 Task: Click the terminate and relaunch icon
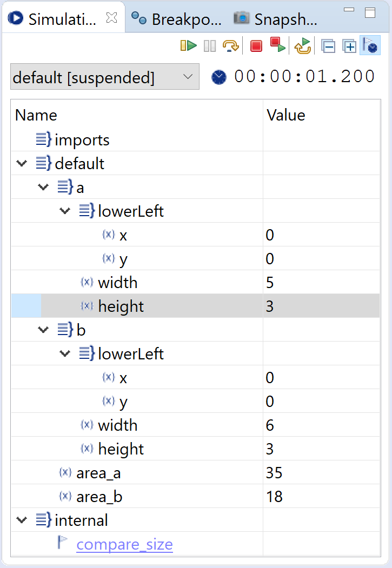pos(278,45)
